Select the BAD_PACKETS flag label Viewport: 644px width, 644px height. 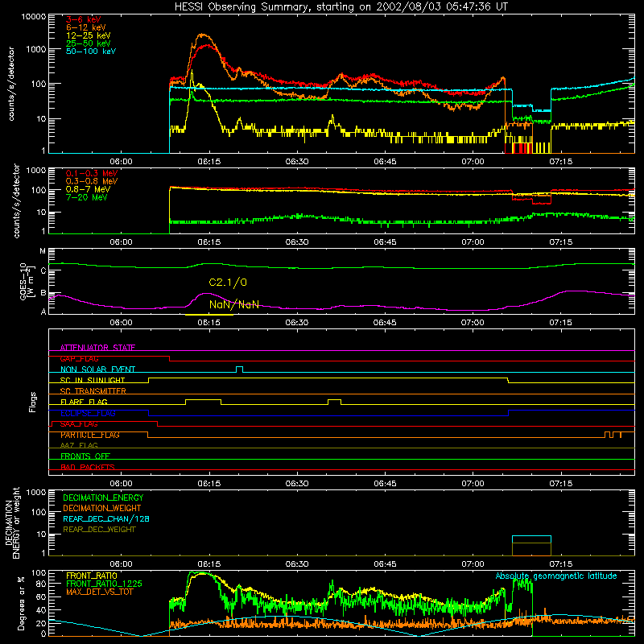pyautogui.click(x=88, y=467)
